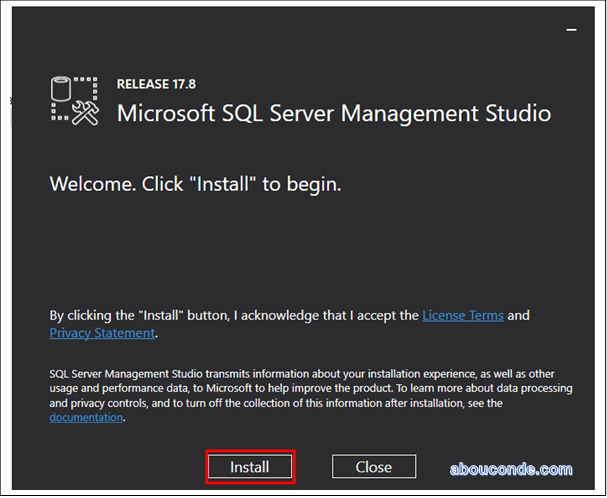Image resolution: width=607 pixels, height=498 pixels.
Task: Minimize the installer window
Action: 572,30
